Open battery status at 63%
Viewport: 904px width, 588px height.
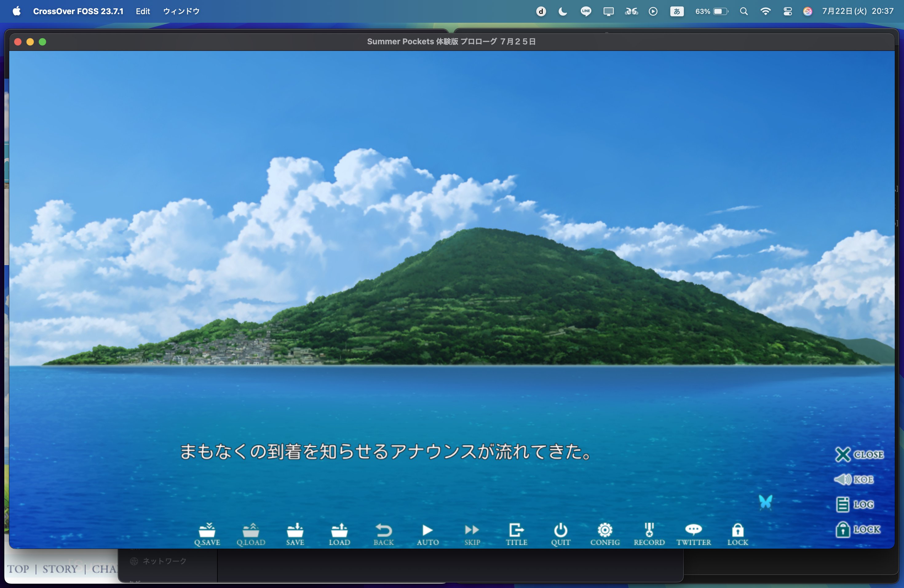pyautogui.click(x=712, y=11)
